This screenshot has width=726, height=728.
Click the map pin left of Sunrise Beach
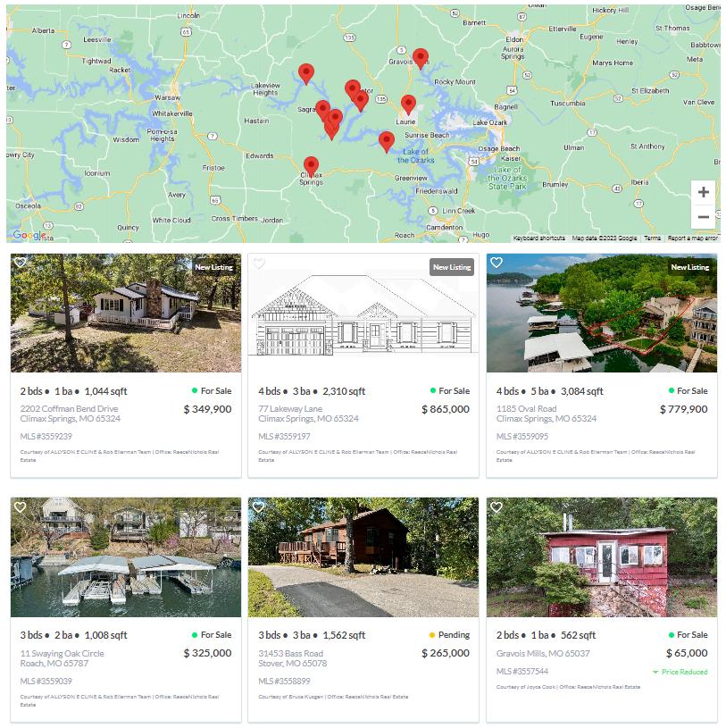[387, 142]
